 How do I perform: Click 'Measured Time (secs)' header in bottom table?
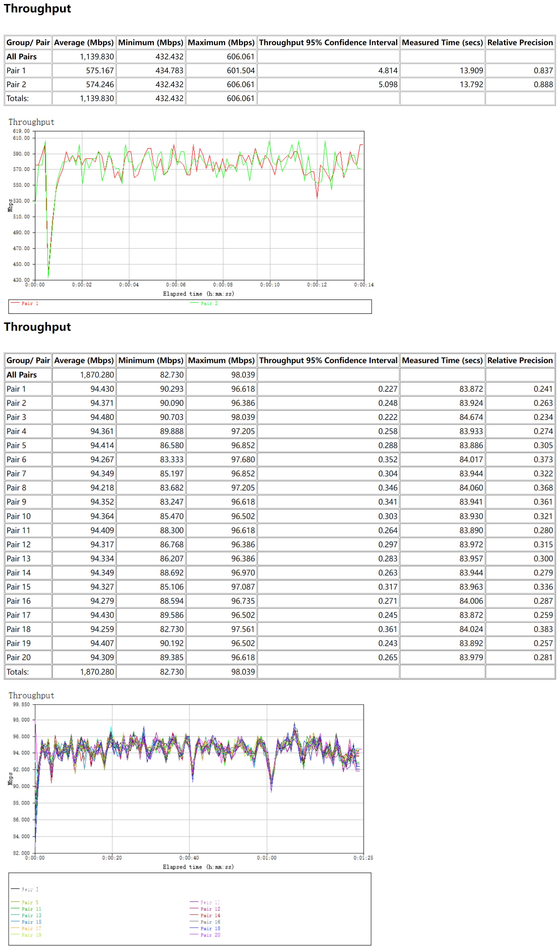(442, 361)
